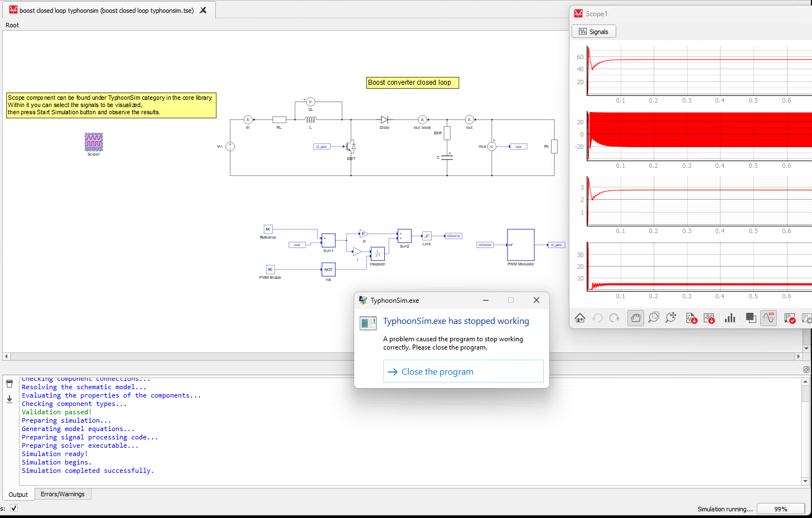This screenshot has width=812, height=518.
Task: Export scope data with the document download icon
Action: [692, 318]
